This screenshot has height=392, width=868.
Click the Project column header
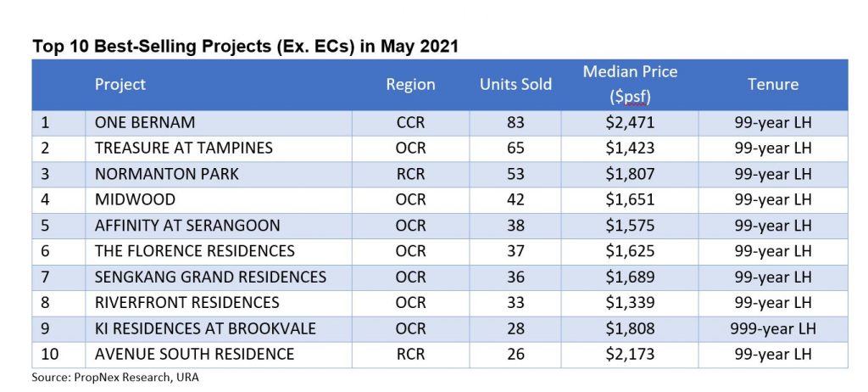click(120, 85)
